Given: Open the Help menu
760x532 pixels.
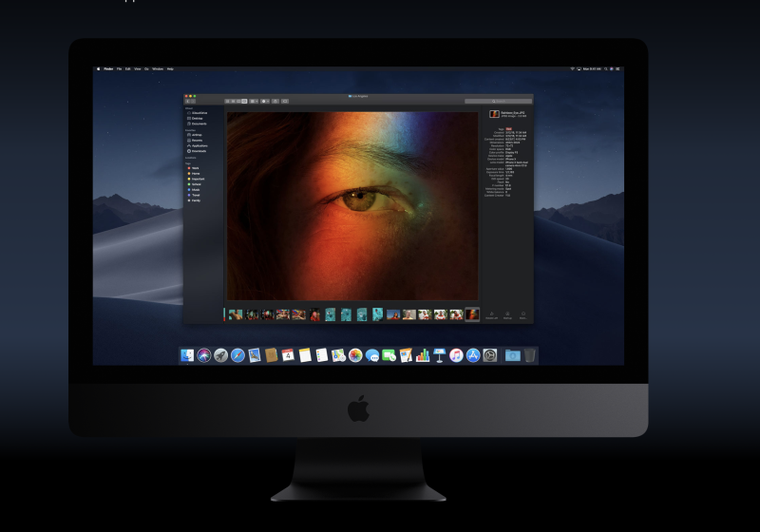Looking at the screenshot, I should [x=170, y=68].
